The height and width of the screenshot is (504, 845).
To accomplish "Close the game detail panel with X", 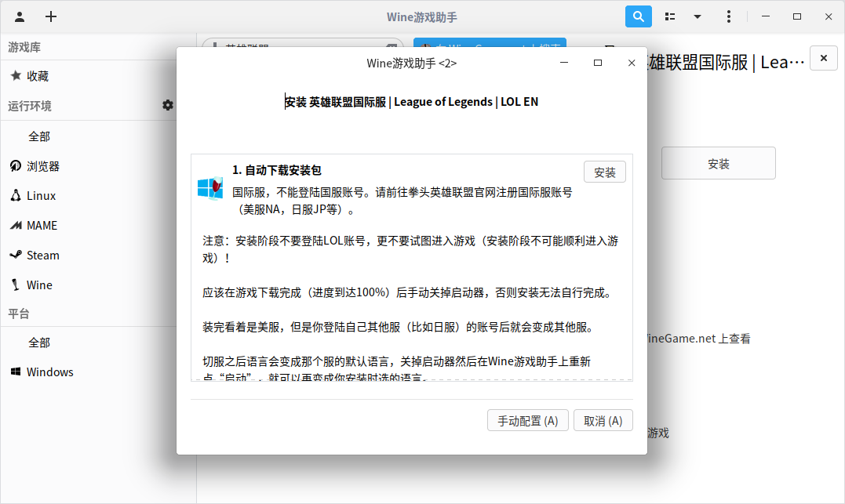I will 824,58.
